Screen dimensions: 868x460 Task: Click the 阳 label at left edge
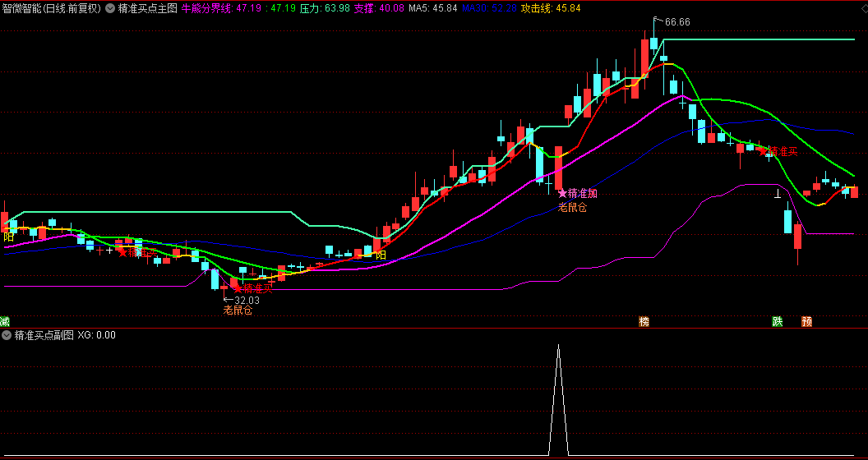pyautogui.click(x=8, y=237)
